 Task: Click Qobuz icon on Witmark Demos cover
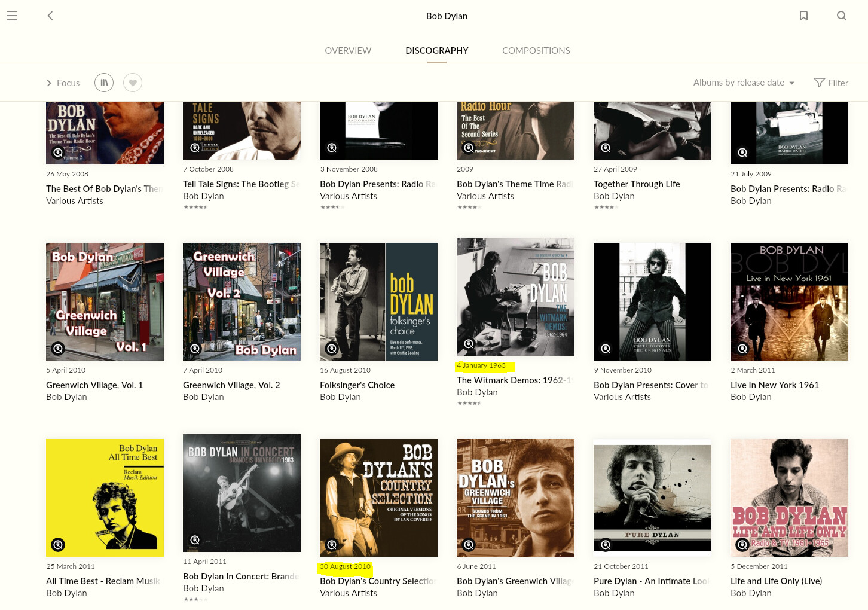469,343
